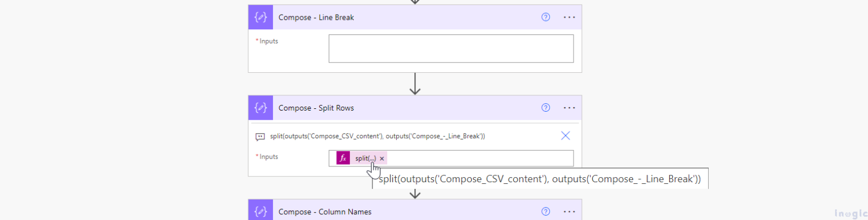Open help for Compose - Column Names
This screenshot has width=868, height=220.
(x=545, y=212)
